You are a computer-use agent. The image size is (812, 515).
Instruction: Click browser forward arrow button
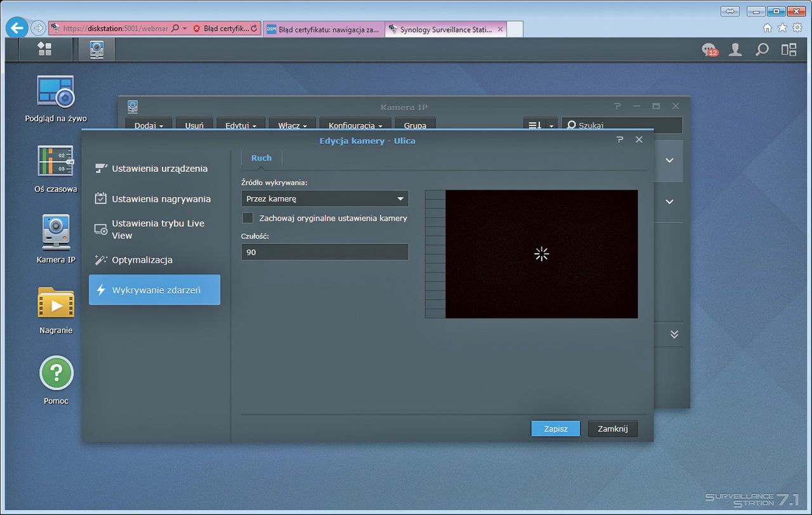[38, 28]
